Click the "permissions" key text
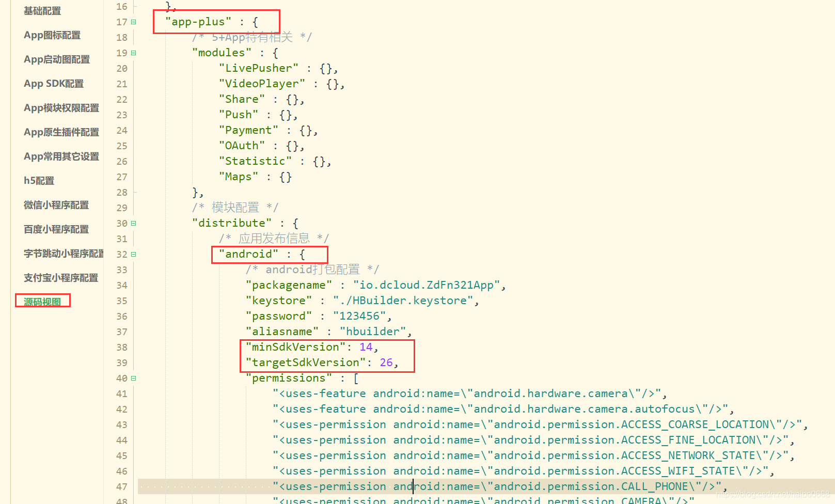The height and width of the screenshot is (504, 835). click(289, 378)
